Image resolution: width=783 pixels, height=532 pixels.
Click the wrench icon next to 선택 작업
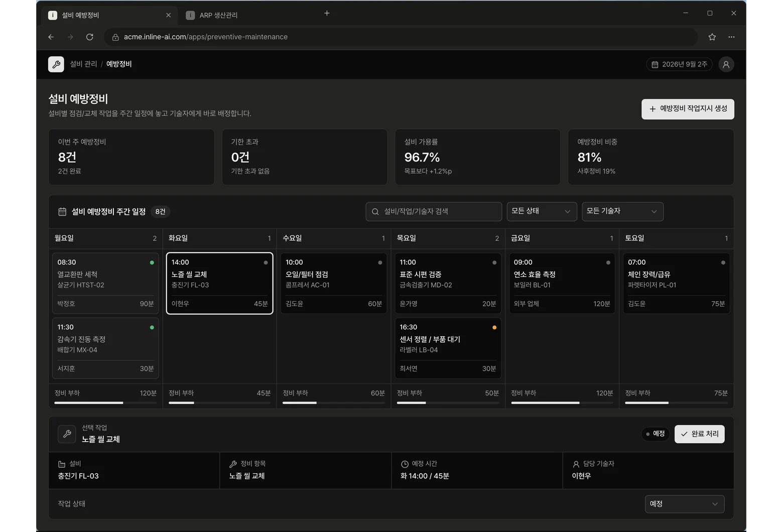click(67, 434)
